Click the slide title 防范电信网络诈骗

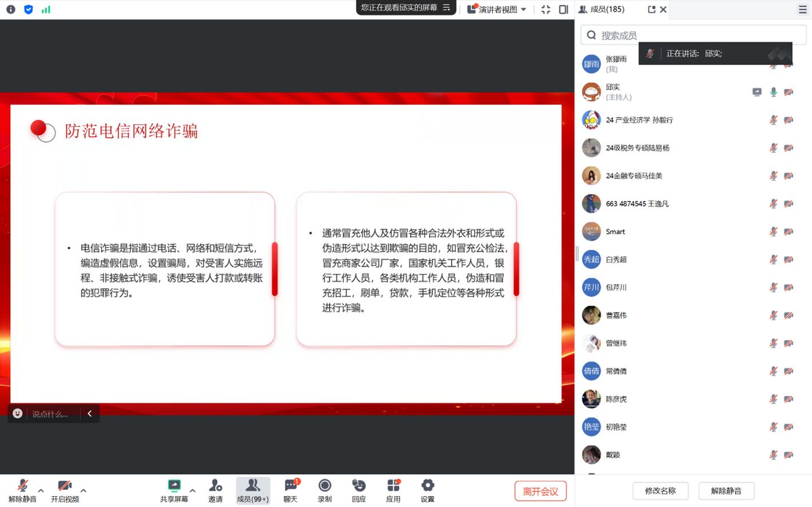pos(131,131)
